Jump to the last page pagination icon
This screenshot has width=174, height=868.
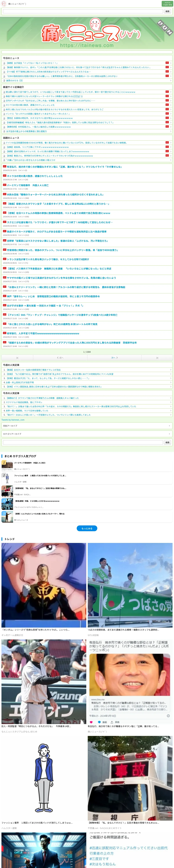[x=157, y=358]
